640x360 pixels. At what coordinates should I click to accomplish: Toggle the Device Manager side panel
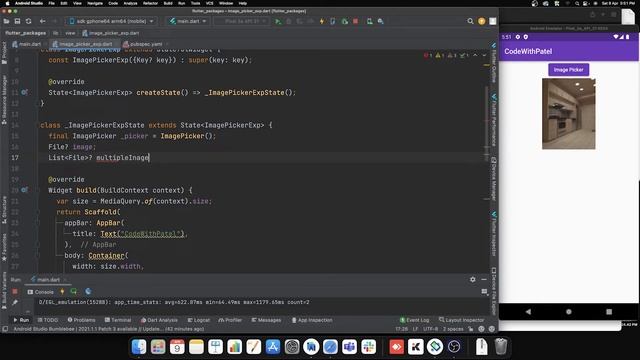point(493,178)
